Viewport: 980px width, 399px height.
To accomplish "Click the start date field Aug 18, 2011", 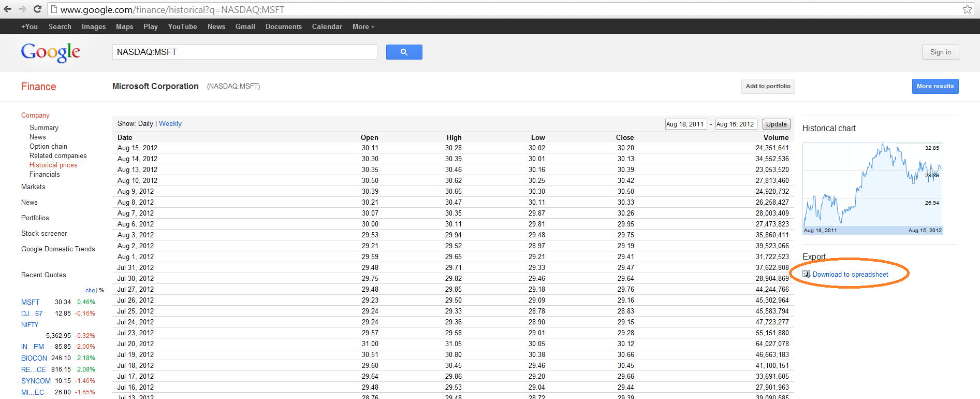I will pyautogui.click(x=685, y=124).
